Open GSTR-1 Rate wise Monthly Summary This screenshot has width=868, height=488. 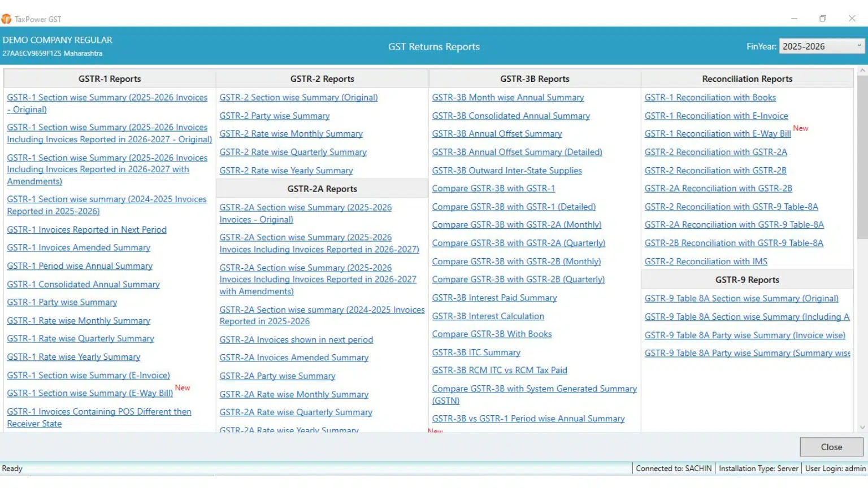[79, 321]
